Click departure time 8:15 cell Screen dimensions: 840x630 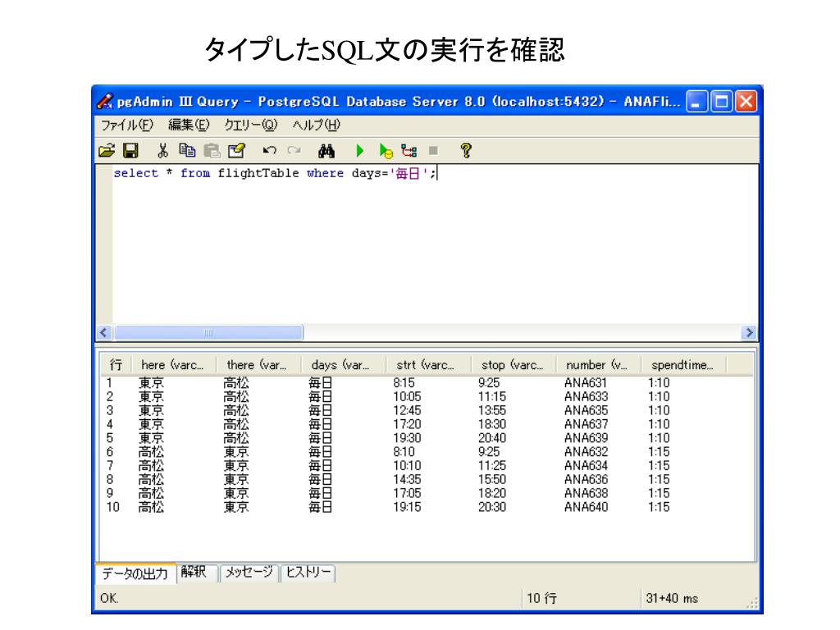[404, 383]
